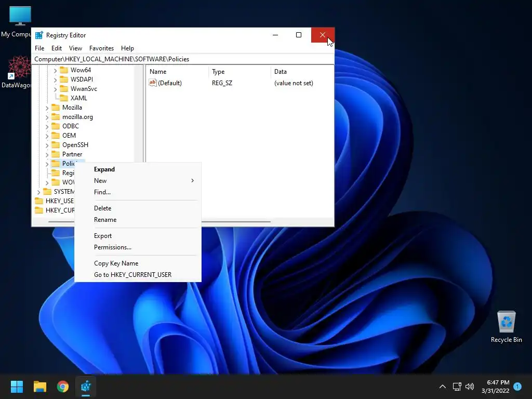Open File Explorer from the taskbar
532x399 pixels.
[x=39, y=387]
